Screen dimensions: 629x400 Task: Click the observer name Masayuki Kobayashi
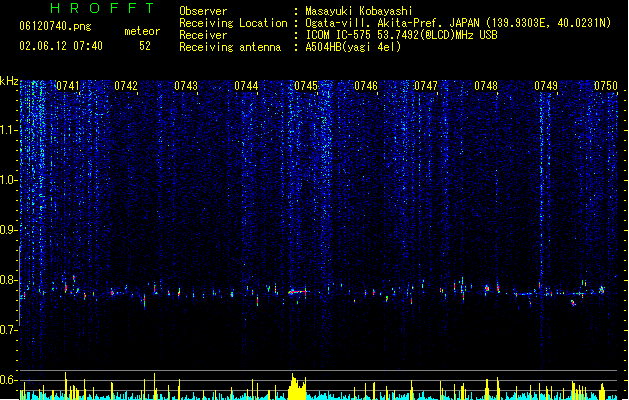click(x=359, y=11)
